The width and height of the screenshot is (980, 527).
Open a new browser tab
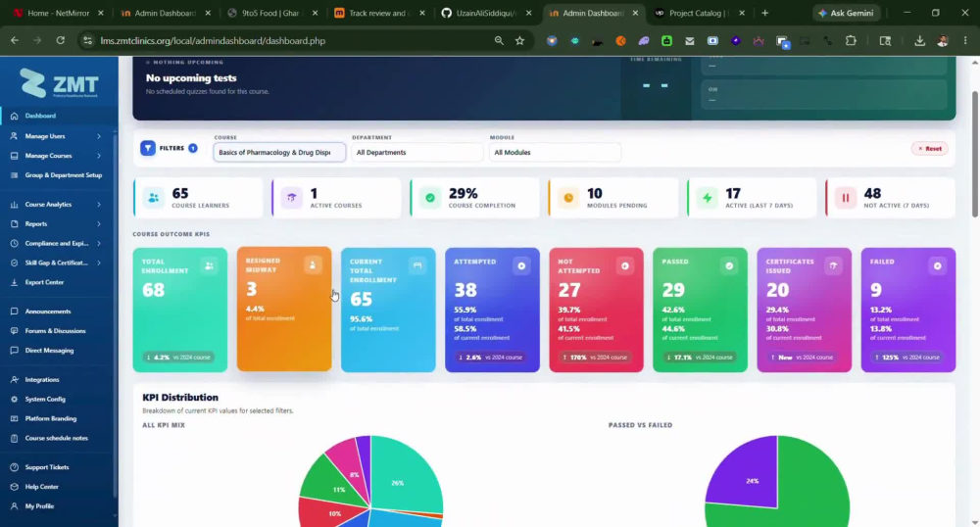click(x=765, y=13)
